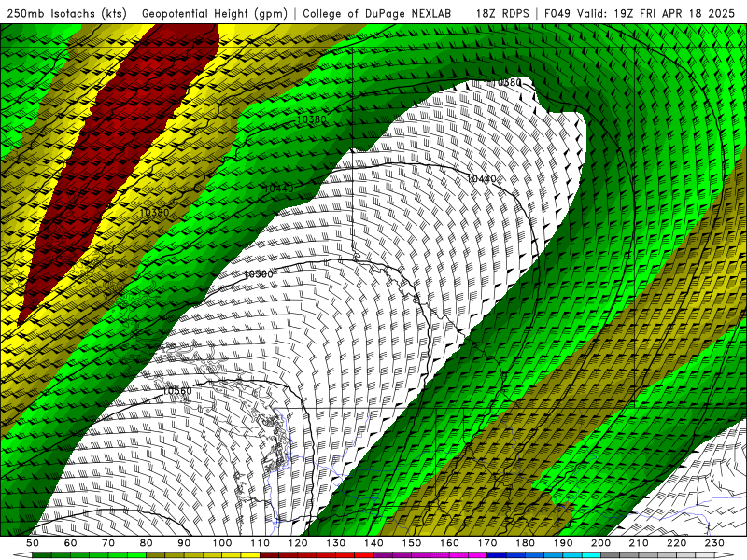Click the 80 value on the color scale
This screenshot has width=747, height=560.
[147, 543]
